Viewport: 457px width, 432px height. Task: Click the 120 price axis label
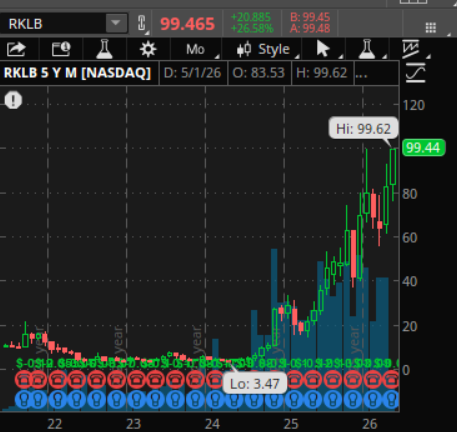(414, 105)
